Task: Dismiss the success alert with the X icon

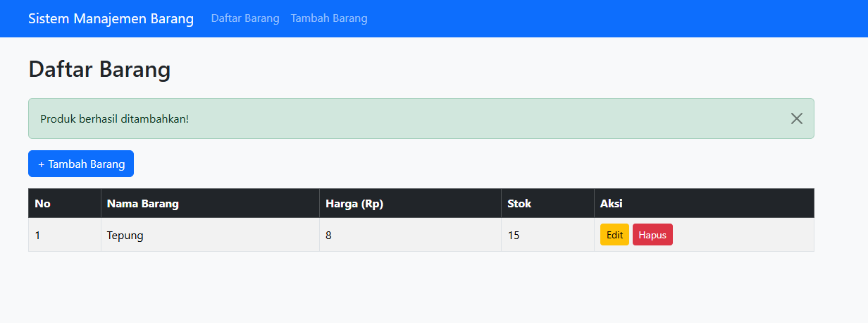Action: 797,118
